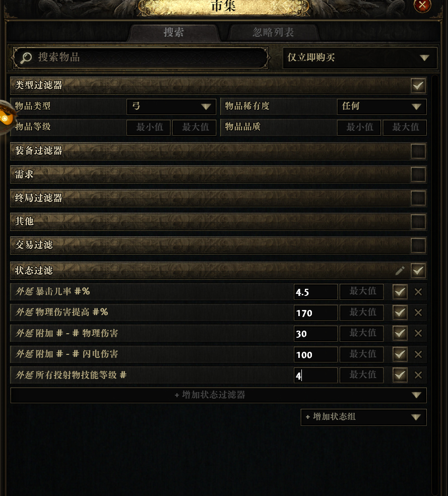Toggle the 暴击几率 filter checkbox

[400, 292]
